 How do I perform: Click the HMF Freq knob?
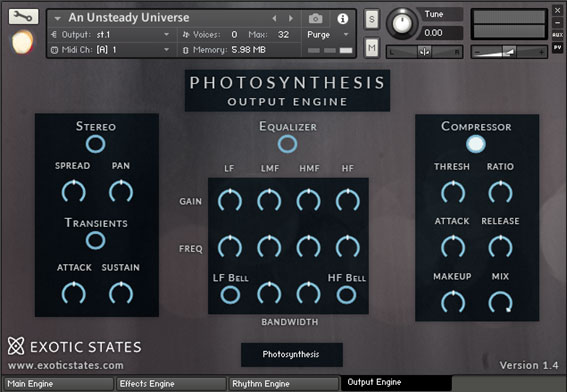(x=308, y=247)
